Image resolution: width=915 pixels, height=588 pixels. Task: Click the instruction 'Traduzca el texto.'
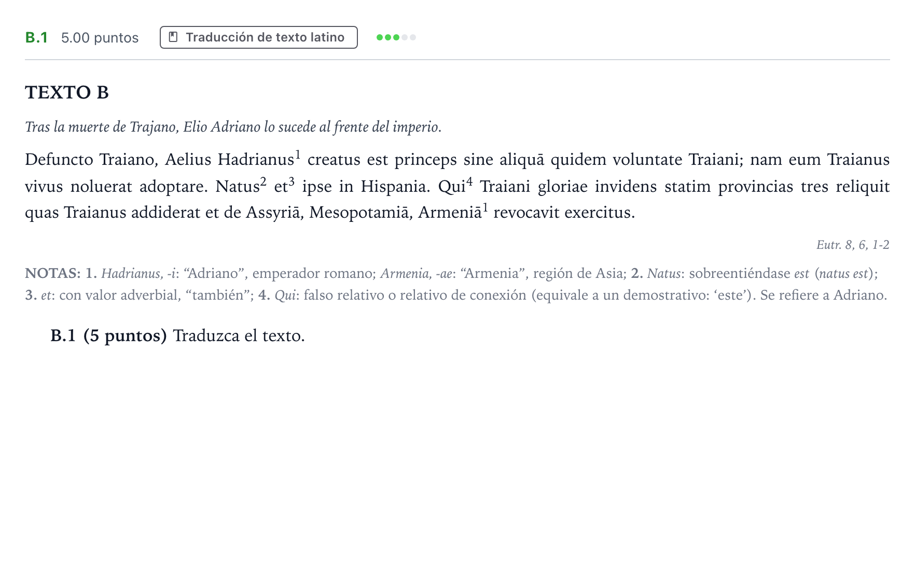point(239,335)
